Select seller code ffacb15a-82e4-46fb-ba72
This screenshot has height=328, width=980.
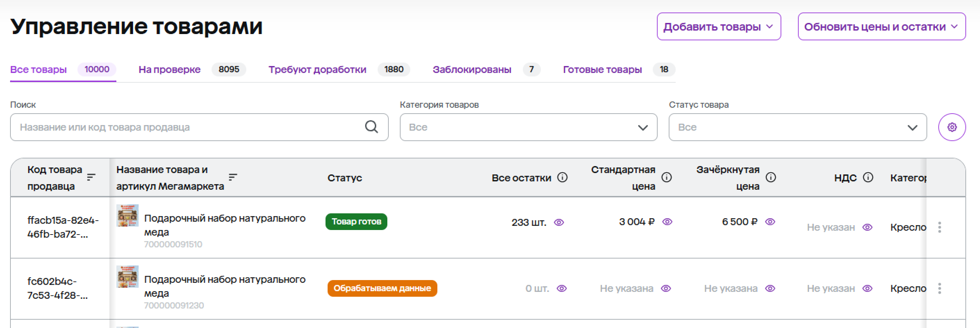[x=63, y=227]
